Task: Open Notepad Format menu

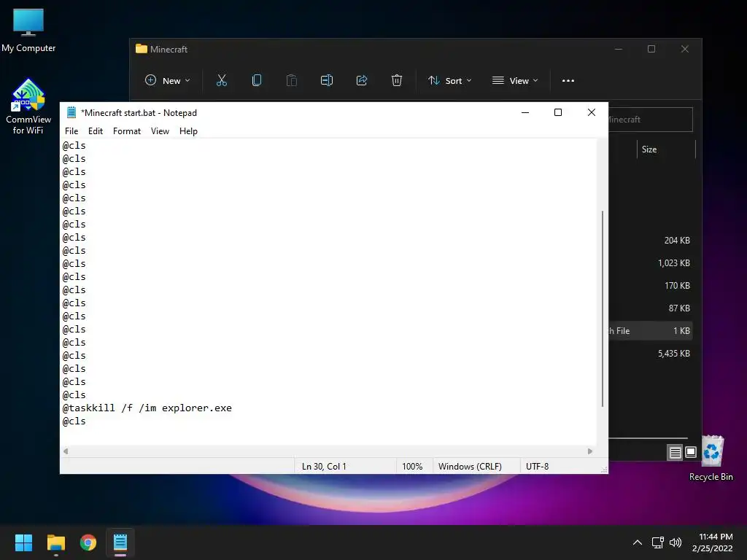Action: tap(127, 131)
